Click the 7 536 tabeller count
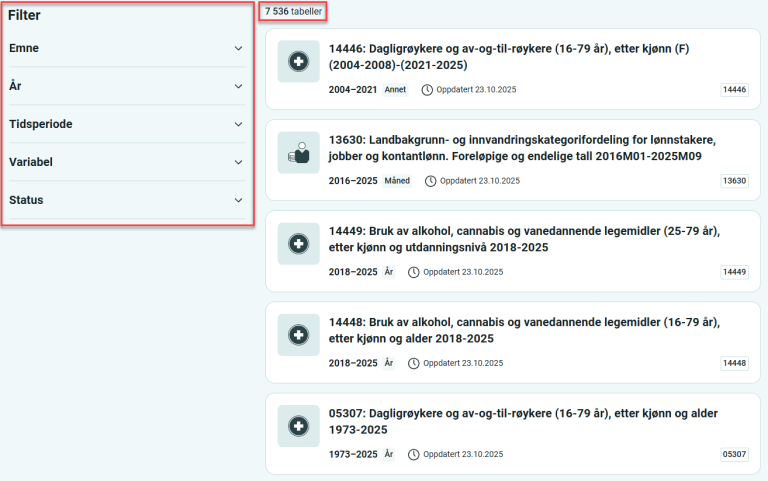Image resolution: width=768 pixels, height=481 pixels. click(293, 11)
